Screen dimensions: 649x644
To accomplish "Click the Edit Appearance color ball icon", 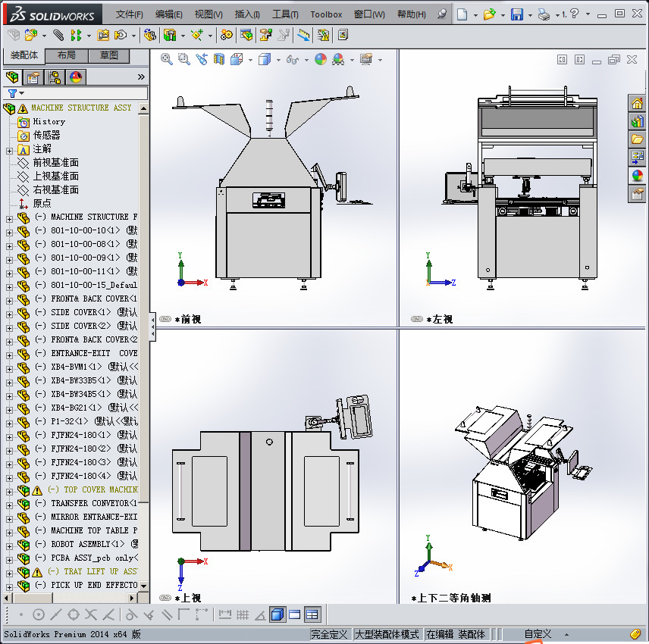I will 321,60.
